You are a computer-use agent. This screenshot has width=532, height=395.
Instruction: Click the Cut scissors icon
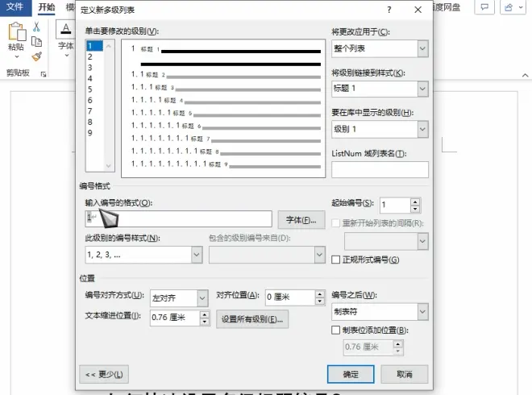36,27
